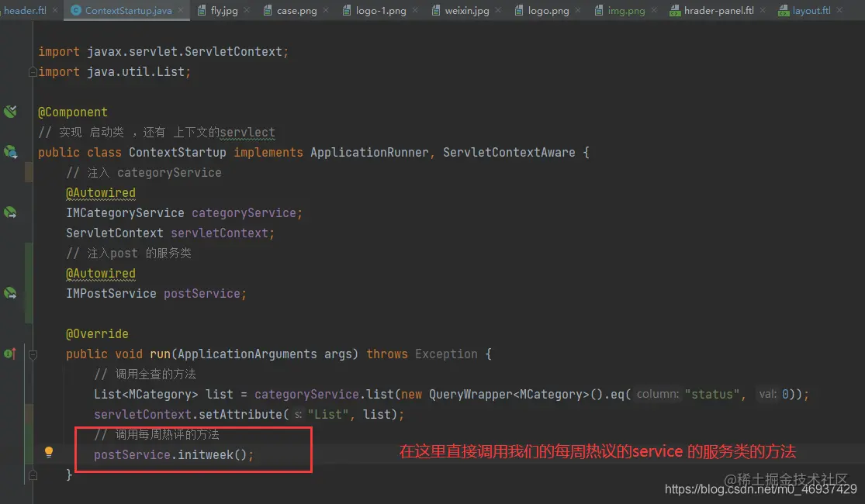Click the servletContext field declaration name

pyautogui.click(x=220, y=233)
